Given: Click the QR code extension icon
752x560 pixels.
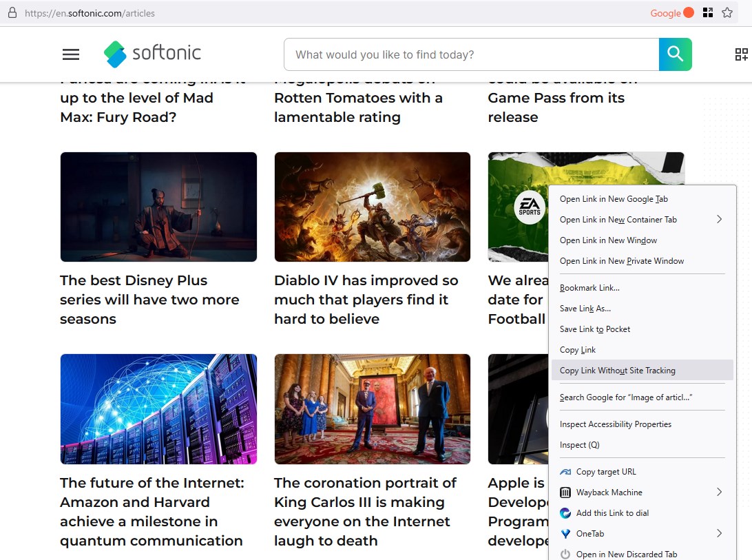Looking at the screenshot, I should pos(707,13).
